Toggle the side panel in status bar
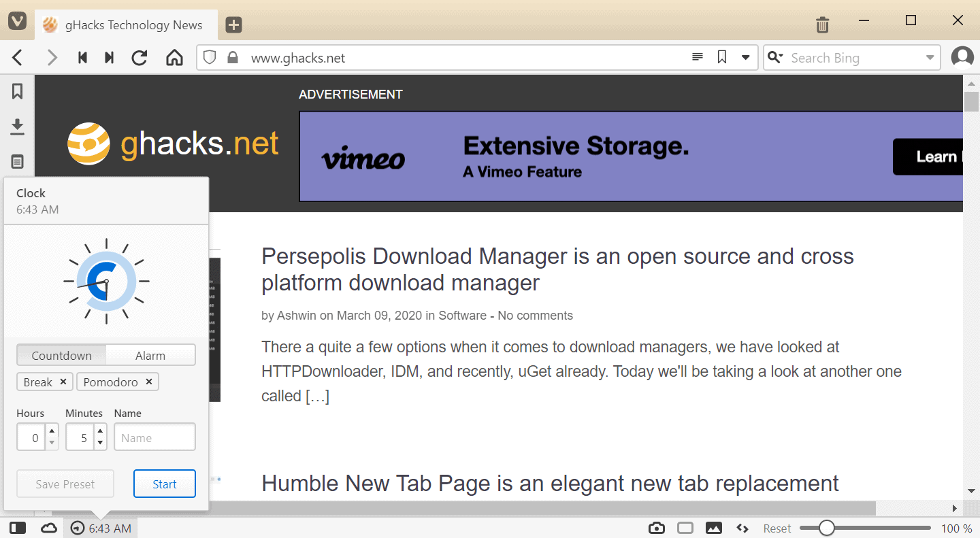980x538 pixels. pos(18,528)
